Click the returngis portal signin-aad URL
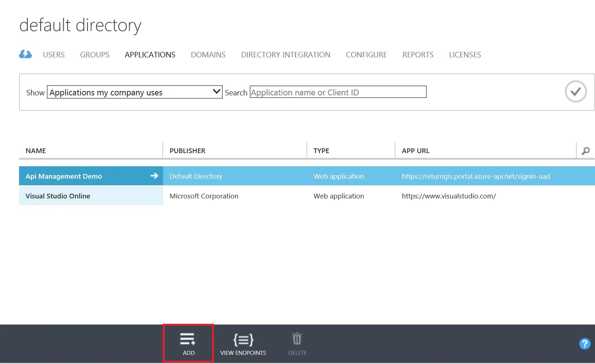Screen dimensions: 595x364 click(x=476, y=176)
